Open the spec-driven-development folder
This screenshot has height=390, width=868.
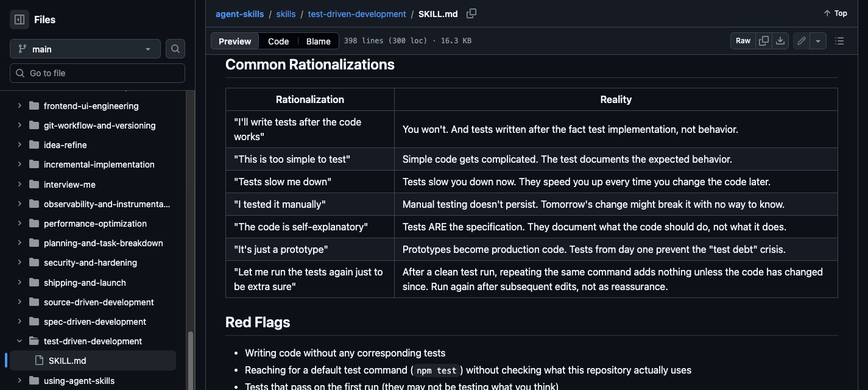tap(95, 322)
